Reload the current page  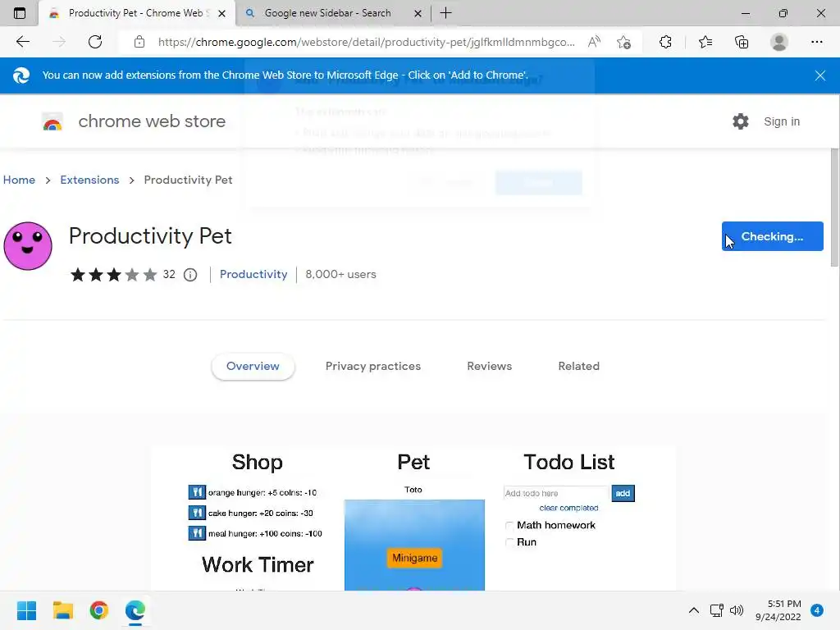point(95,42)
